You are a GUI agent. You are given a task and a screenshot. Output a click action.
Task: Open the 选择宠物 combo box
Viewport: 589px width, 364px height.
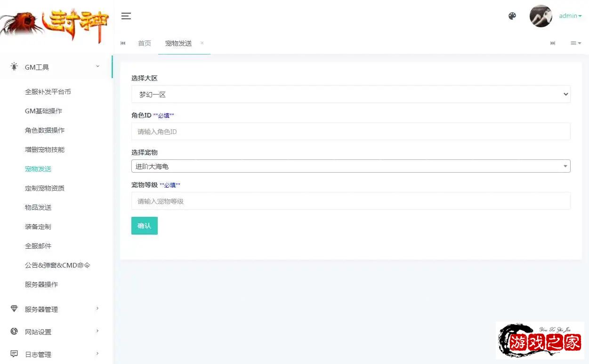point(350,166)
